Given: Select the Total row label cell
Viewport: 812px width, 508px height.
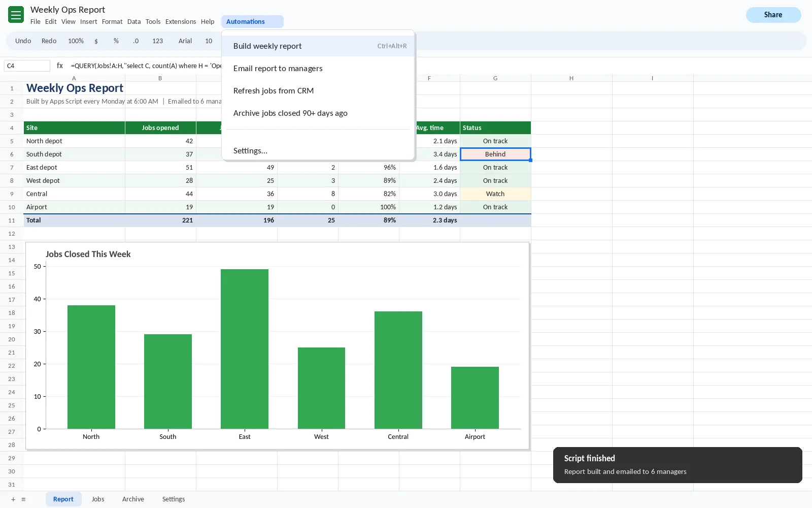Looking at the screenshot, I should 74,220.
